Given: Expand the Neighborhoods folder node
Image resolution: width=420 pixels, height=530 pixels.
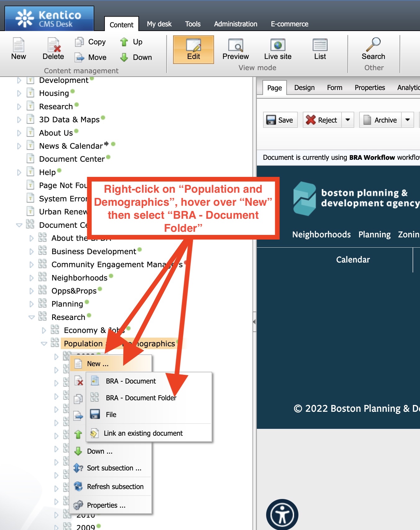Looking at the screenshot, I should tap(31, 278).
